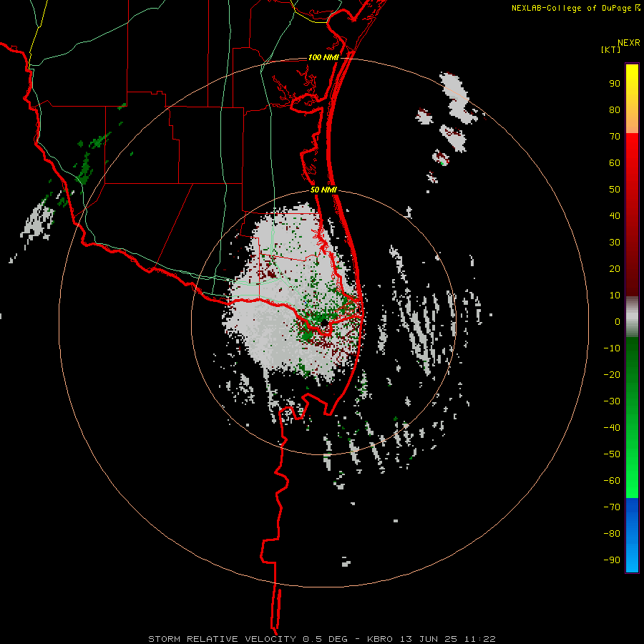644x644 pixels.
Task: Click the 20 value on velocity scale
Action: pos(615,269)
